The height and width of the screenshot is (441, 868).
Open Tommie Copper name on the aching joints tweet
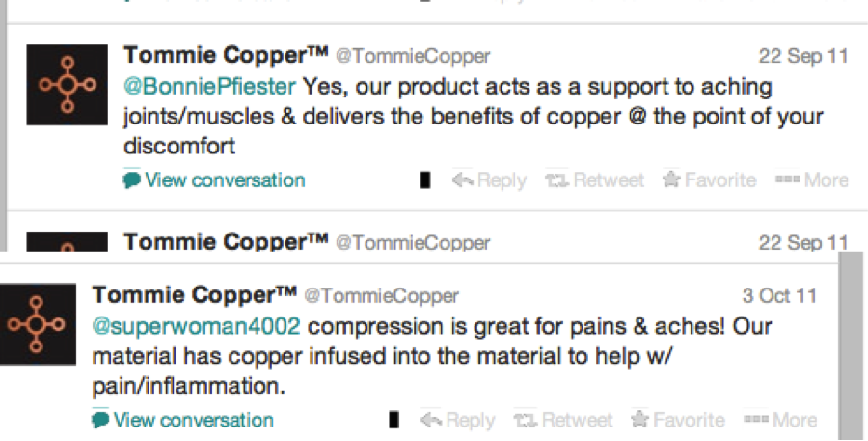coord(226,55)
